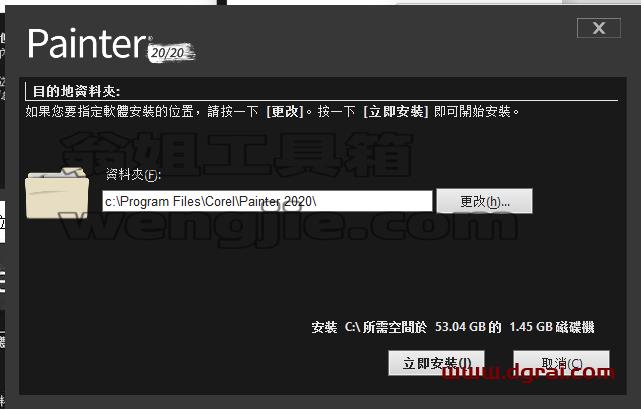The height and width of the screenshot is (409, 641).
Task: Focus the installation folder path field
Action: [x=267, y=201]
